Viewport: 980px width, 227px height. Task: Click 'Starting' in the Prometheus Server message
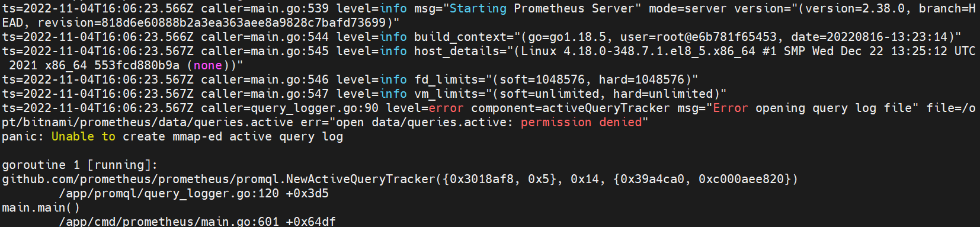pos(478,8)
